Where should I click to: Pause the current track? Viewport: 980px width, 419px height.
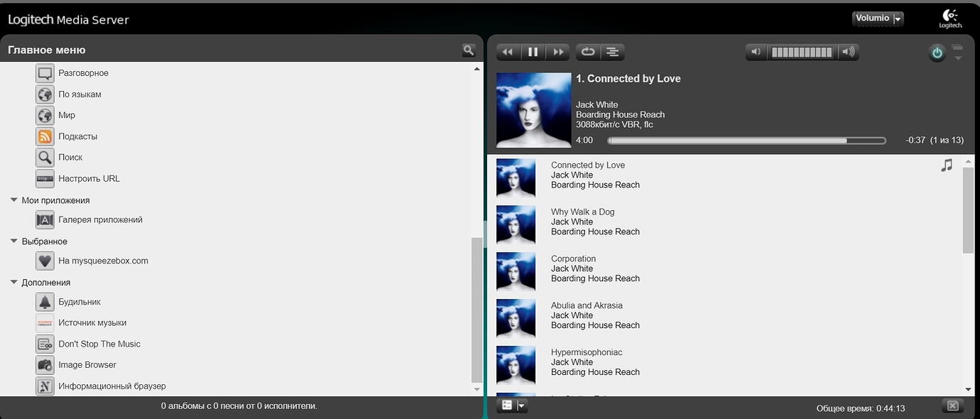tap(533, 52)
